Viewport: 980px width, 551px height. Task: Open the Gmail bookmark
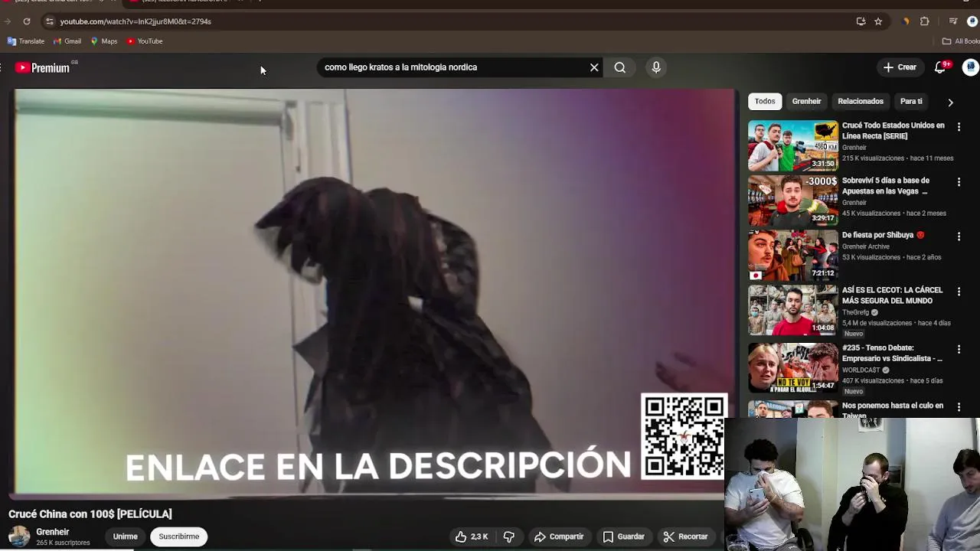coord(67,41)
